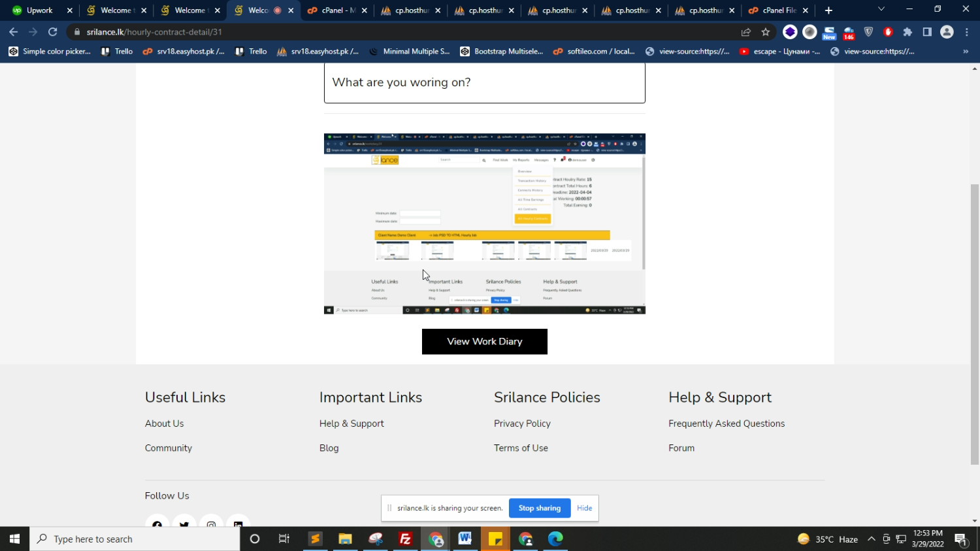Open FileZilla from the taskbar
980x551 pixels.
(406, 539)
